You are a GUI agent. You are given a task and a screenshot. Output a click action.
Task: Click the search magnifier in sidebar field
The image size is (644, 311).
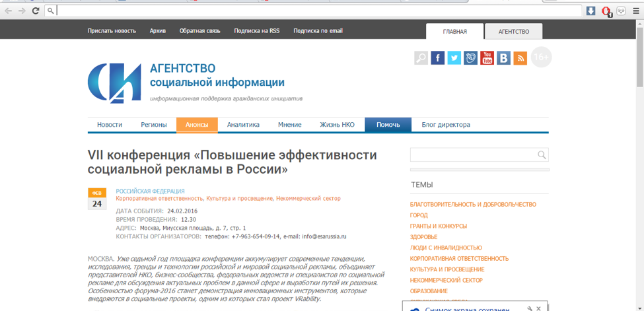pyautogui.click(x=542, y=155)
